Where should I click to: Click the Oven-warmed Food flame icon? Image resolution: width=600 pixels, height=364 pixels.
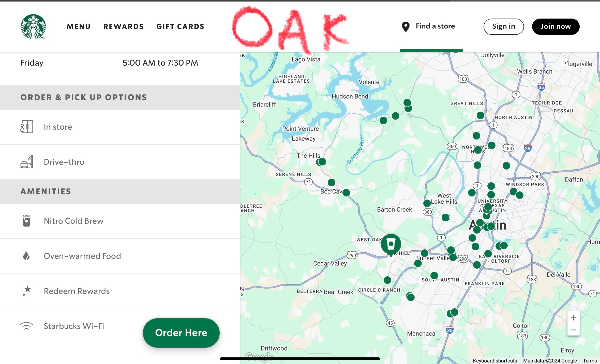tap(26, 256)
